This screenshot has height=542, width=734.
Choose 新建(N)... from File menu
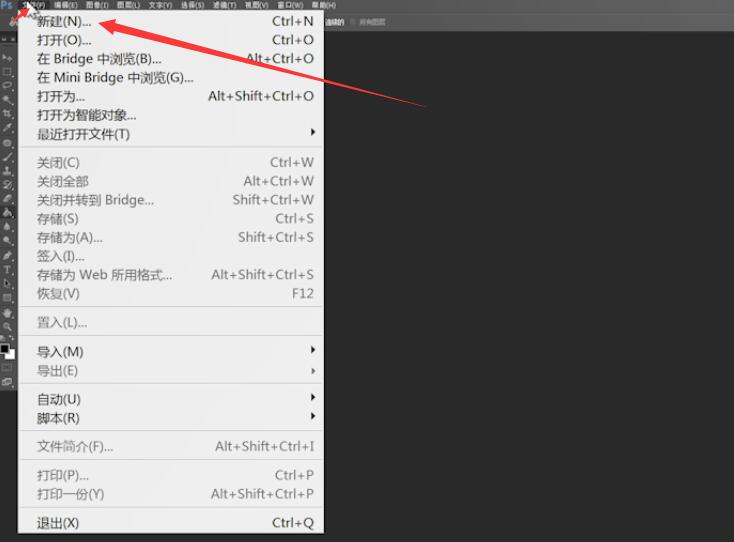[x=171, y=22]
